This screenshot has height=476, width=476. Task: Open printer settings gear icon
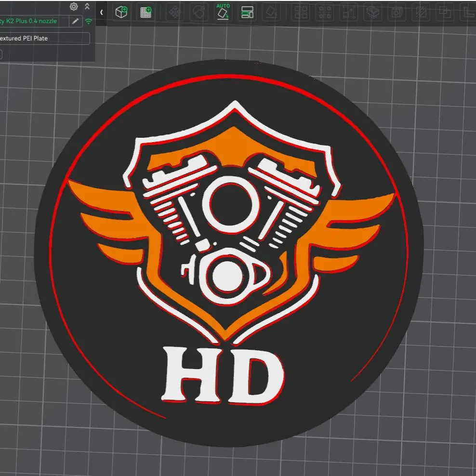[x=73, y=6]
